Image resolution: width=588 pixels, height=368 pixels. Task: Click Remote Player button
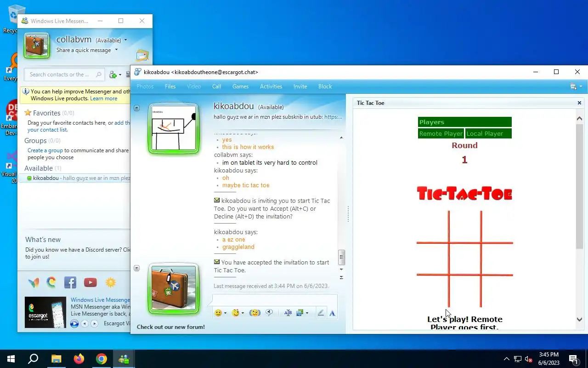click(x=441, y=134)
